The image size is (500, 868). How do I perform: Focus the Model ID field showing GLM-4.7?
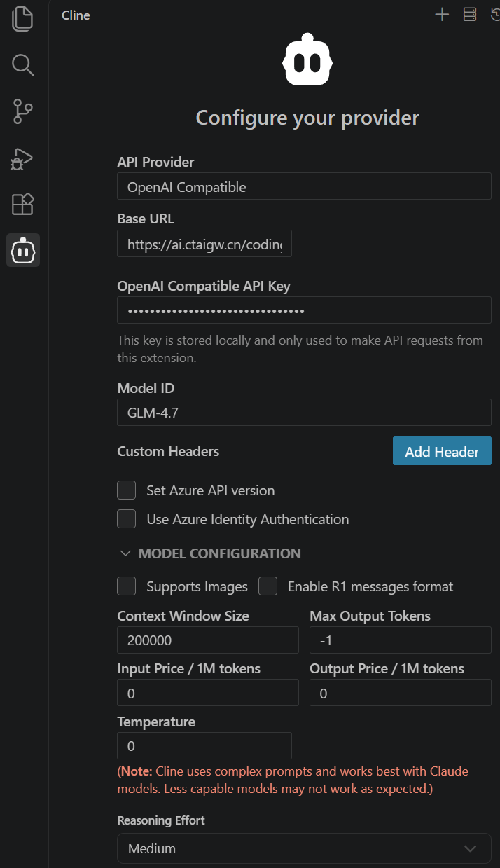pos(304,413)
